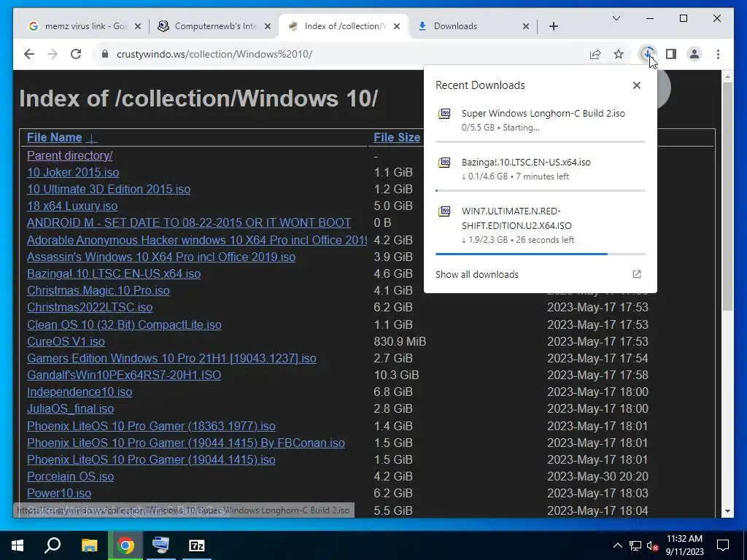The width and height of the screenshot is (747, 560).
Task: Download 18 x64 Luxury.iso
Action: click(72, 206)
